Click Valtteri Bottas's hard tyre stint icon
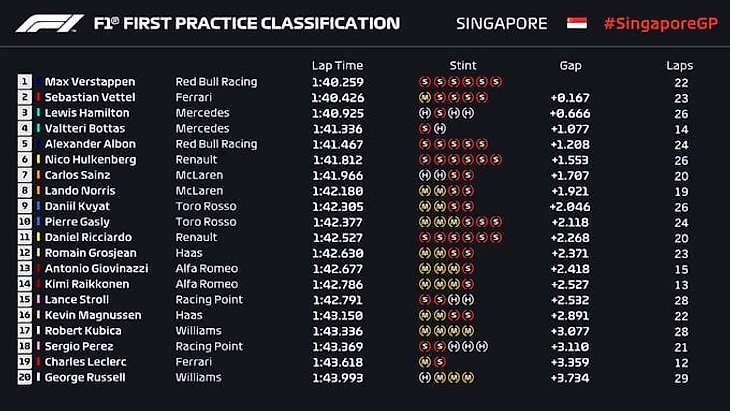This screenshot has width=730, height=411. pyautogui.click(x=439, y=128)
